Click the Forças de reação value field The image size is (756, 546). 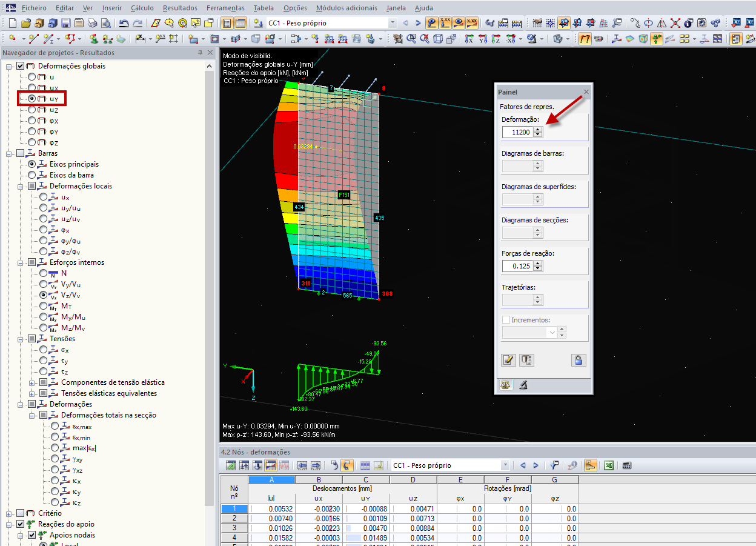[x=517, y=266]
